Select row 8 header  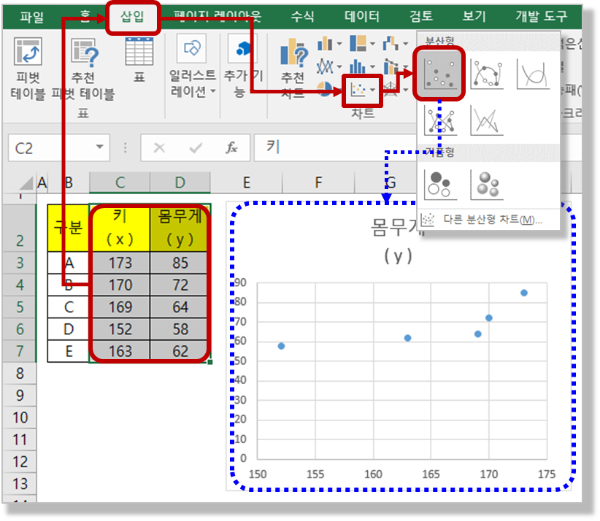pyautogui.click(x=20, y=373)
